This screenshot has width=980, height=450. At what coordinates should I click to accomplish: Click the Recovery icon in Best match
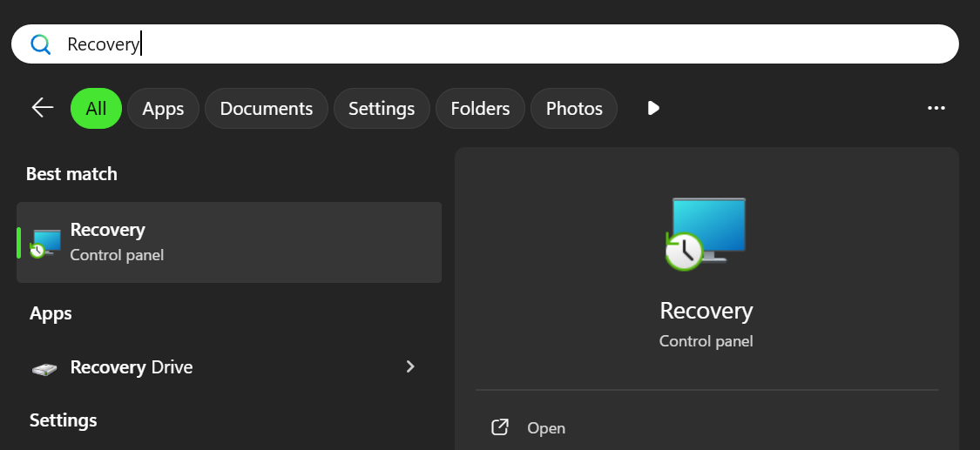pyautogui.click(x=46, y=244)
